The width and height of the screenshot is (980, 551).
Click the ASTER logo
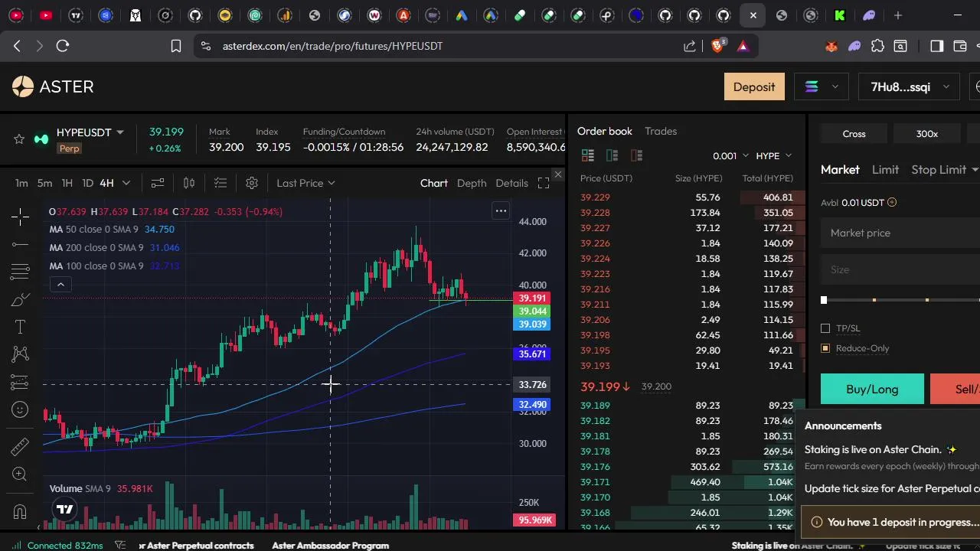click(x=53, y=86)
